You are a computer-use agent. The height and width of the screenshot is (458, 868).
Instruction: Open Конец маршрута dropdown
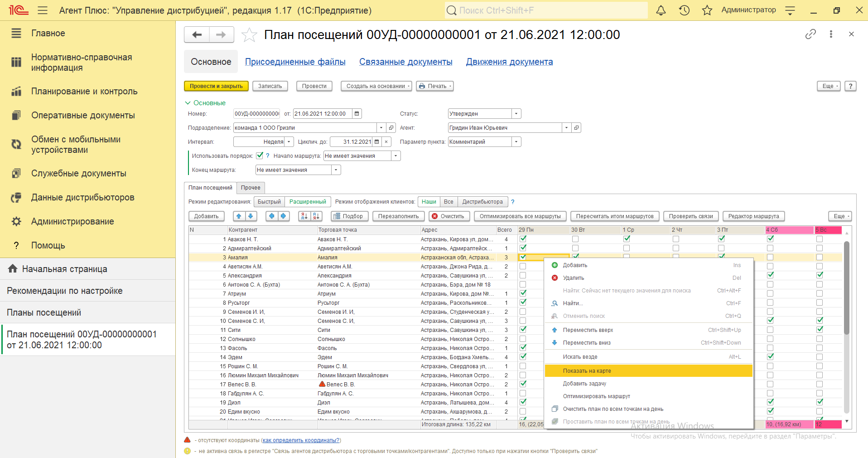click(336, 170)
